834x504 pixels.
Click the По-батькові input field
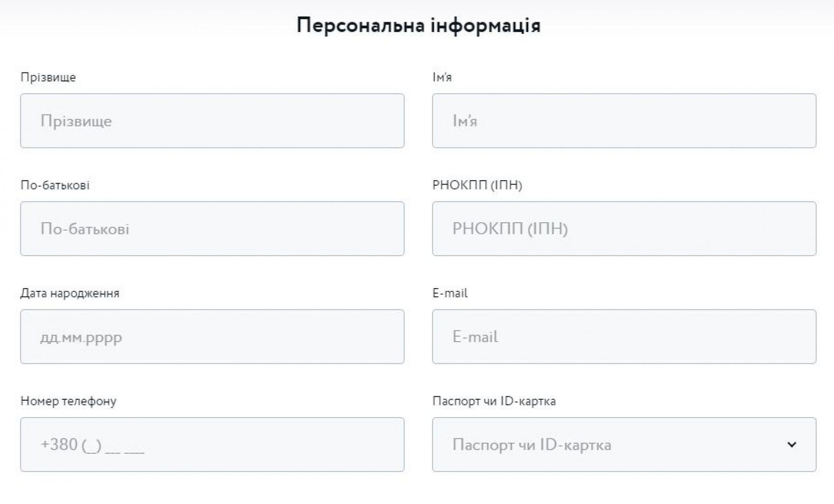[212, 228]
